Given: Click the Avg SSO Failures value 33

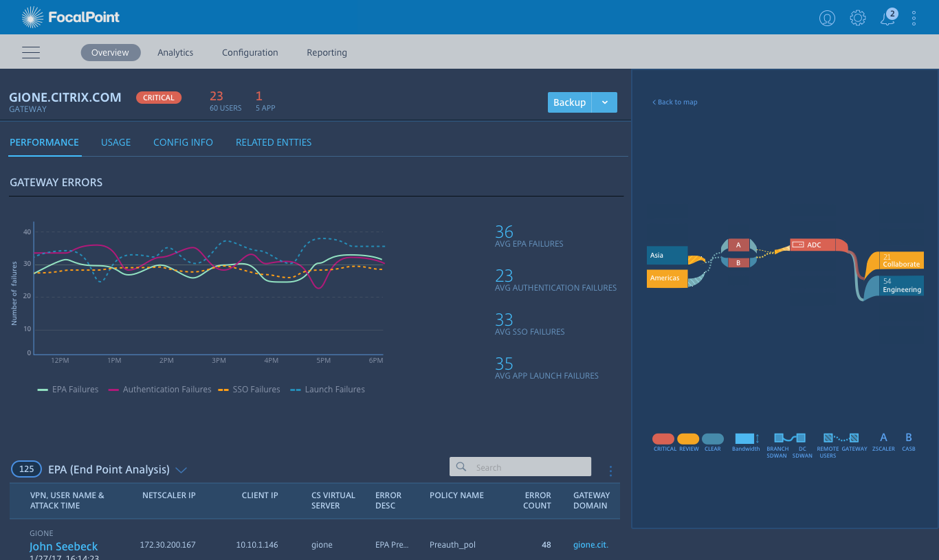Looking at the screenshot, I should (504, 320).
